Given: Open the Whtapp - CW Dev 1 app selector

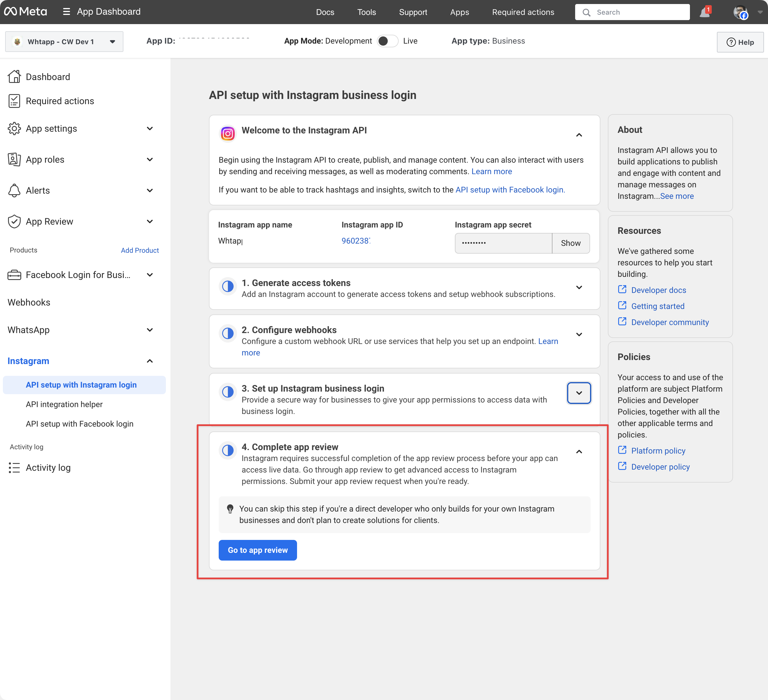Looking at the screenshot, I should 64,42.
